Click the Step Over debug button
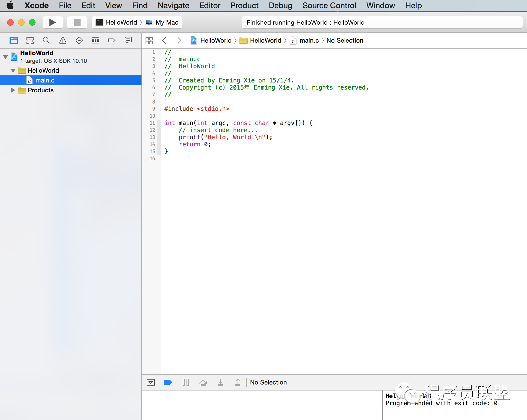The height and width of the screenshot is (420, 527). 203,382
